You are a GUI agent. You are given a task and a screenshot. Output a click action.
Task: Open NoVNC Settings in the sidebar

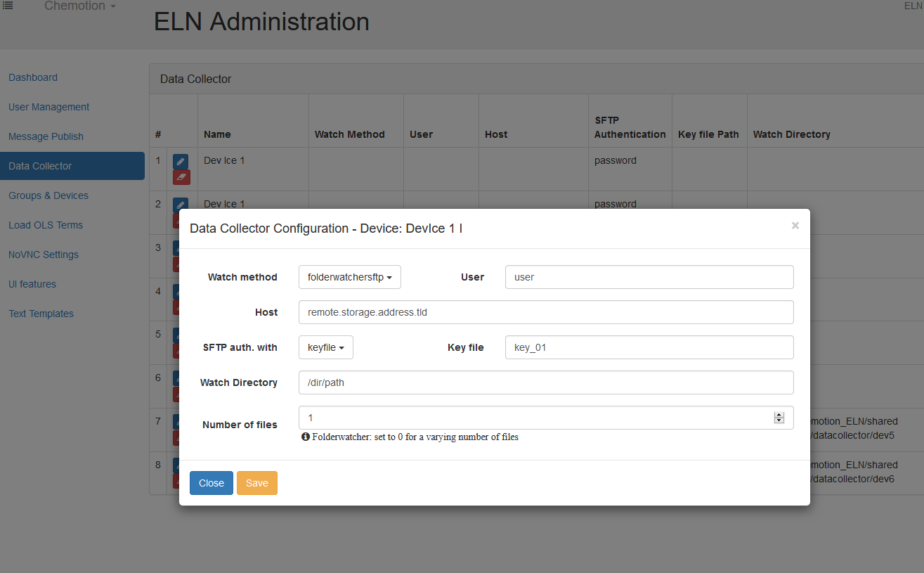[44, 255]
